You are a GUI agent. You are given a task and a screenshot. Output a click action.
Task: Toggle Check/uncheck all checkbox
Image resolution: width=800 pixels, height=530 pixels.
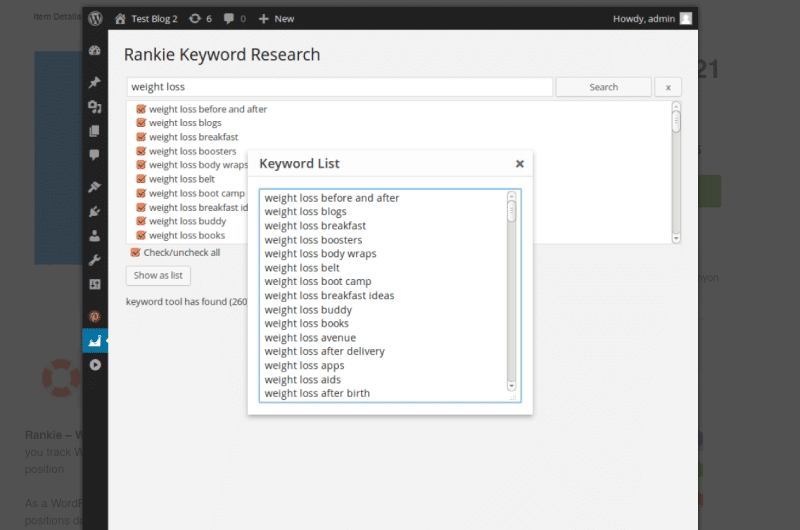point(136,253)
